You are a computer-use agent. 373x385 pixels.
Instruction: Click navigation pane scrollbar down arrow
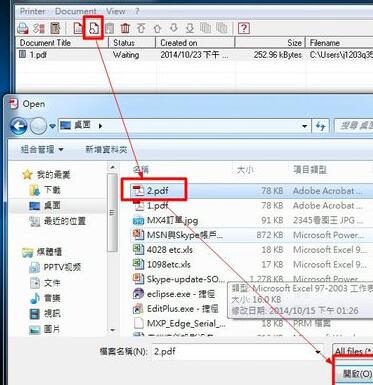tap(113, 330)
